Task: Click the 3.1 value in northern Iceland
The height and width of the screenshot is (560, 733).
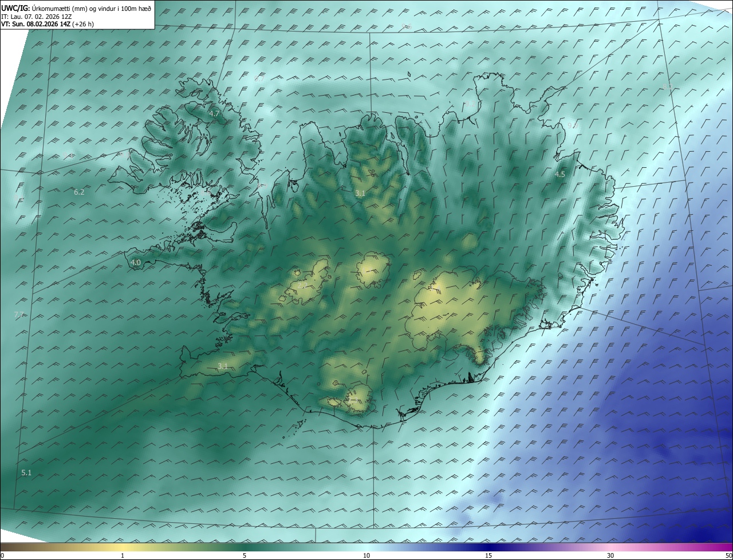Action: click(x=360, y=194)
